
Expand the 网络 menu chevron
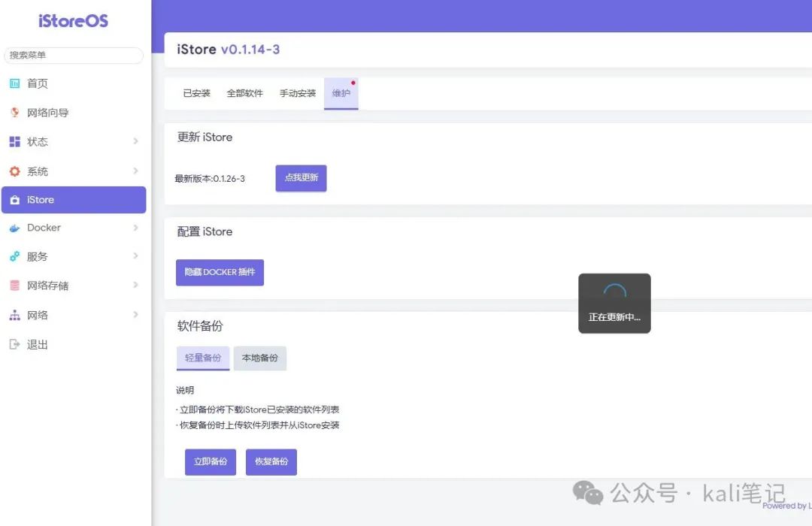[x=135, y=315]
